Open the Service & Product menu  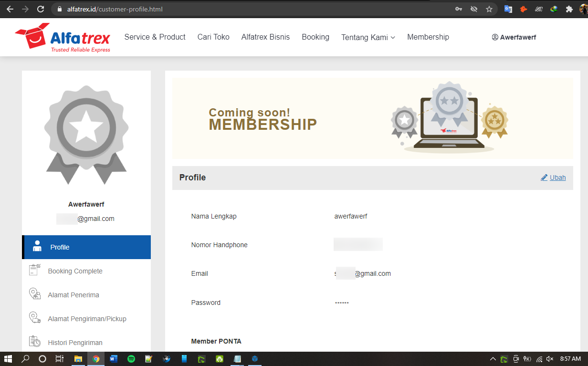pos(155,37)
